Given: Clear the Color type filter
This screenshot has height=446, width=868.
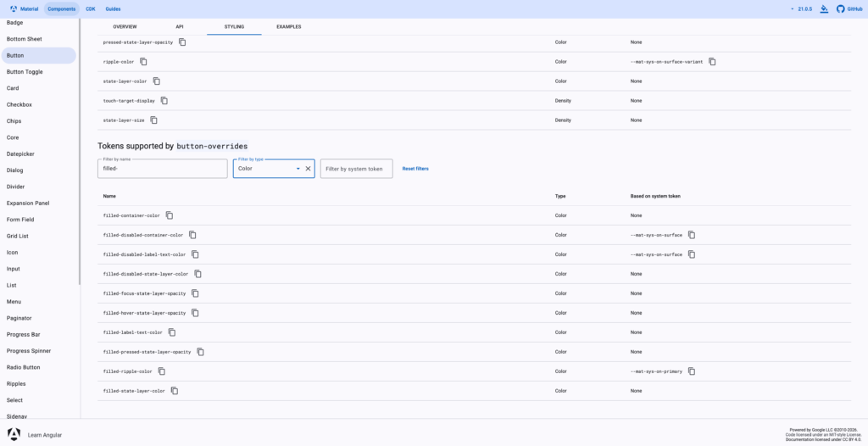Looking at the screenshot, I should click(308, 169).
